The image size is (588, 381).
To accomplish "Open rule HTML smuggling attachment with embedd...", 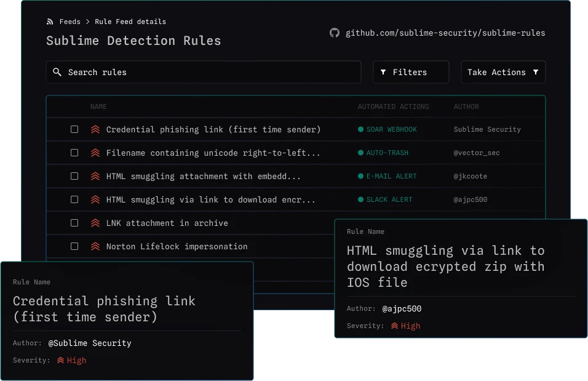I will 203,176.
